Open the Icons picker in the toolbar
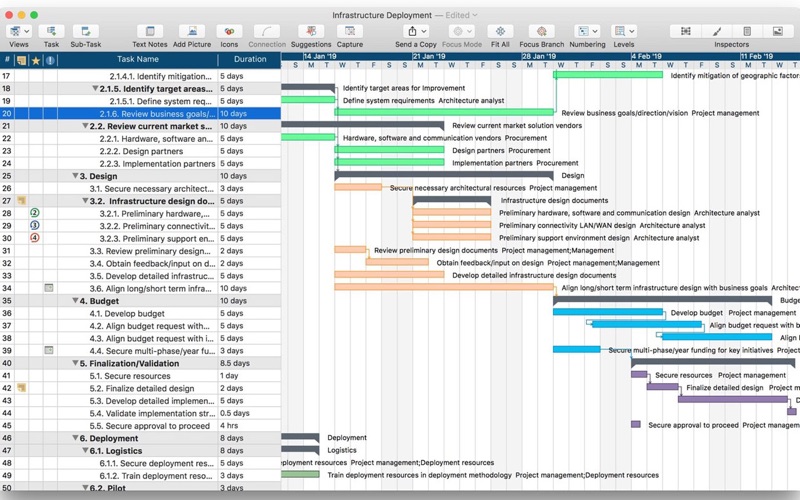This screenshot has width=800, height=500. [229, 32]
